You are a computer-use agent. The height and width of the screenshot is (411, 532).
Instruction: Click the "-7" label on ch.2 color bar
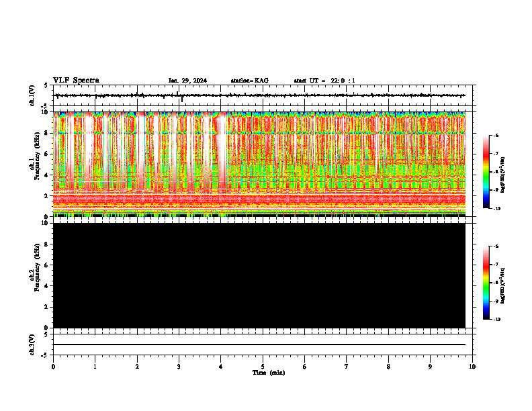(496, 265)
